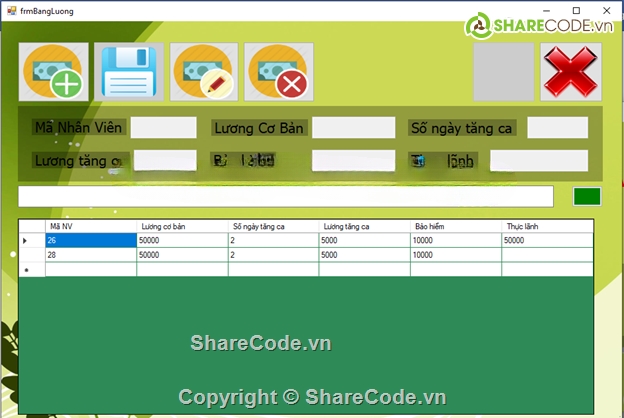Click Bảo hiểm cell 10000 in row 28

click(456, 255)
